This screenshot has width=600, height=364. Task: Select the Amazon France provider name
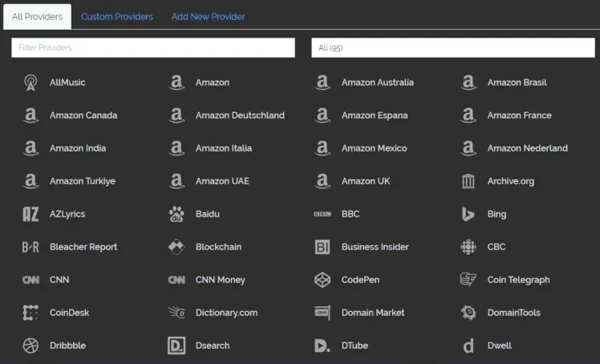519,115
